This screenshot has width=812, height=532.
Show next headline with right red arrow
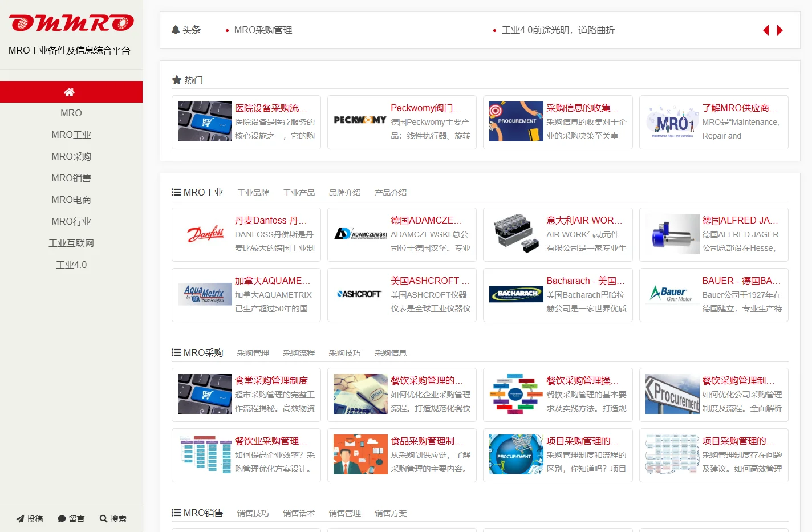(x=780, y=30)
